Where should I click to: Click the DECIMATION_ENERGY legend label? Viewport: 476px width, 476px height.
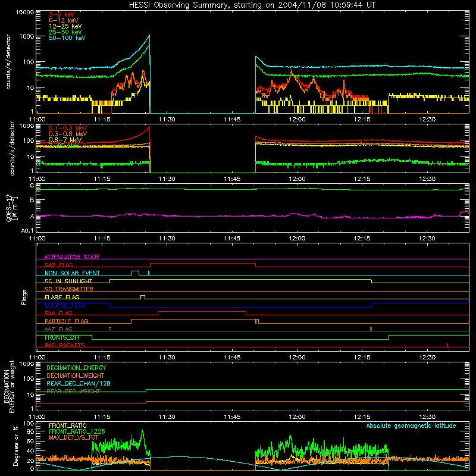coord(76,368)
